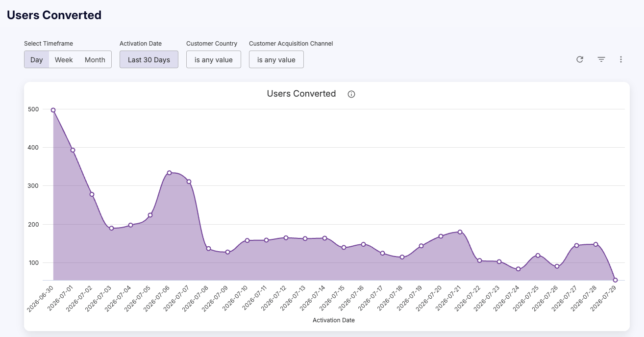Select the Day timeframe option

point(37,60)
